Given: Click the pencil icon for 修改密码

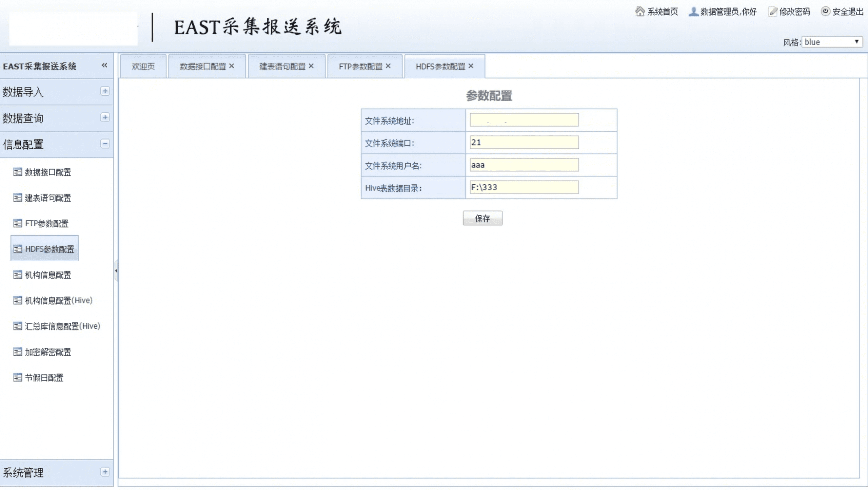Looking at the screenshot, I should coord(773,12).
